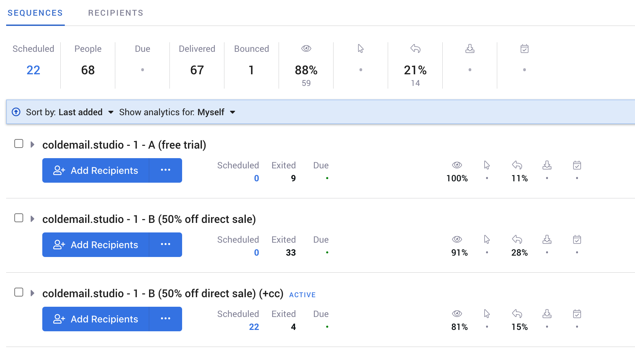Click the download tray icon in summary row

(x=470, y=48)
